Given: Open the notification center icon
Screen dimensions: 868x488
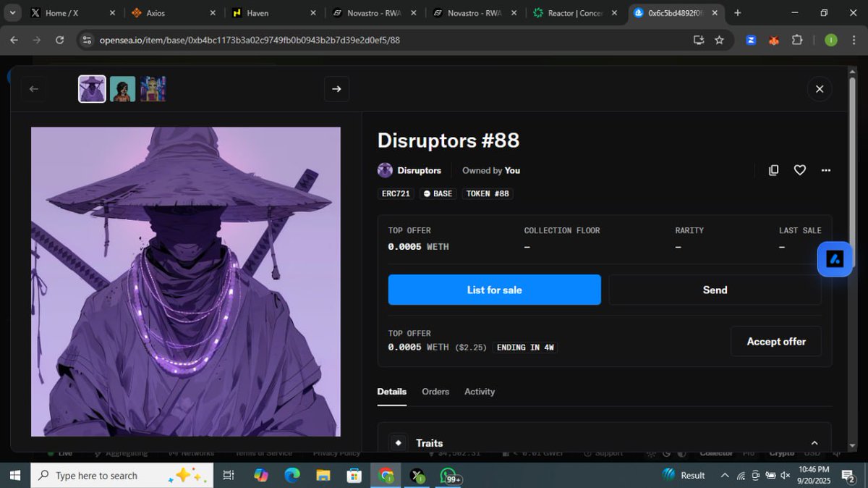Looking at the screenshot, I should coord(848,475).
